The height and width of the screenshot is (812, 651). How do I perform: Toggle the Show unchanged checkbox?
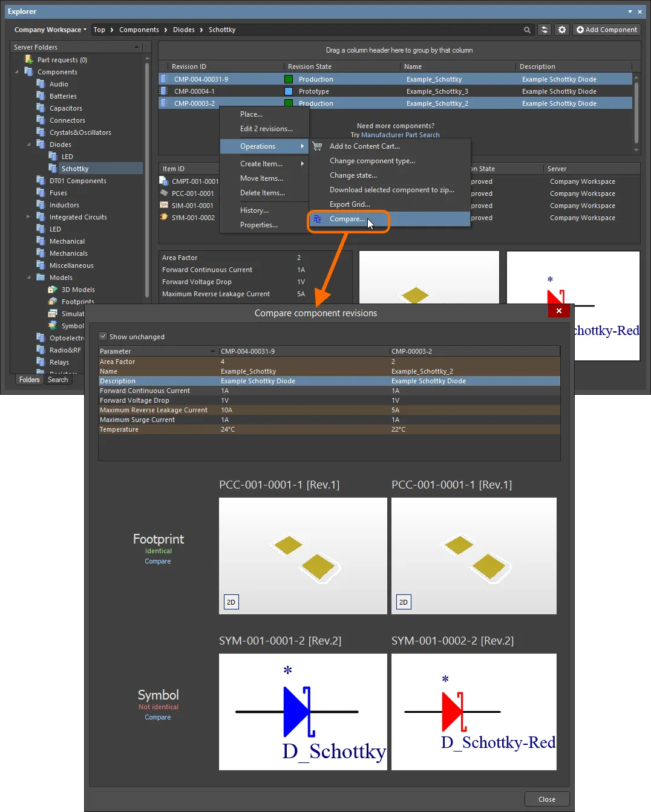click(103, 336)
